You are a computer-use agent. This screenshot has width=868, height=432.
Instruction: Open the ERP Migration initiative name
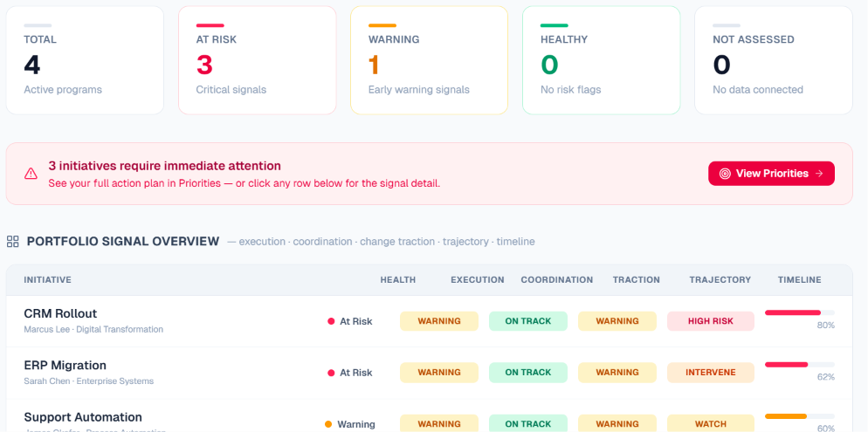click(65, 366)
